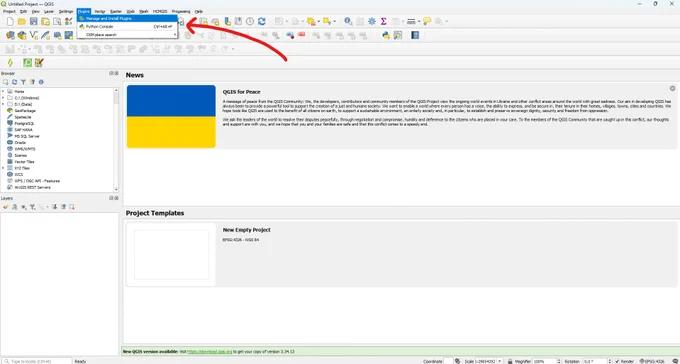680x364 pixels.
Task: Filter legend funnel icon in Layers panel
Action: pos(33,207)
